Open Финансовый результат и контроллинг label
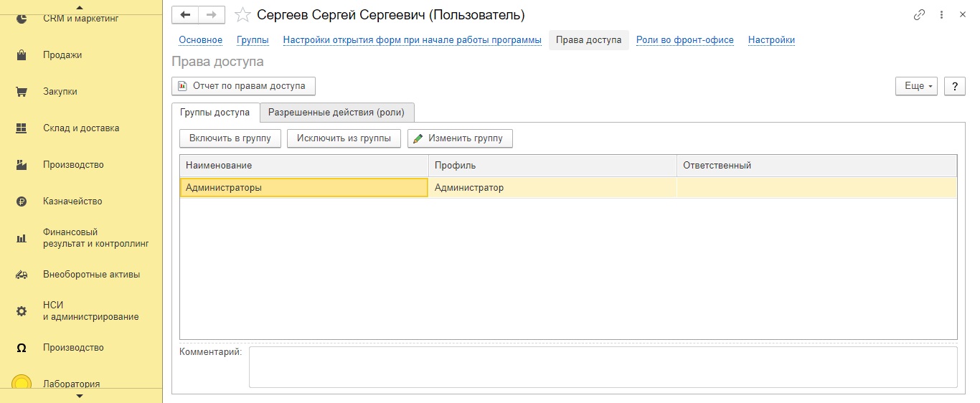The image size is (980, 403). [96, 238]
